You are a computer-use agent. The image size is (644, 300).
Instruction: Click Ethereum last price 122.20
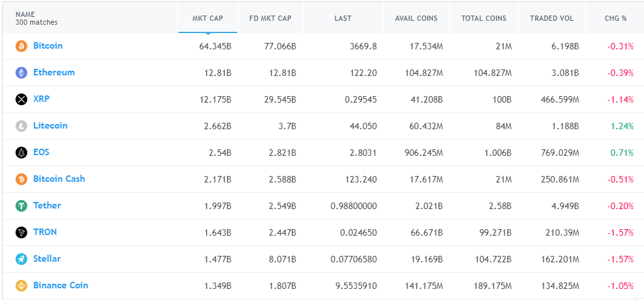pyautogui.click(x=362, y=73)
